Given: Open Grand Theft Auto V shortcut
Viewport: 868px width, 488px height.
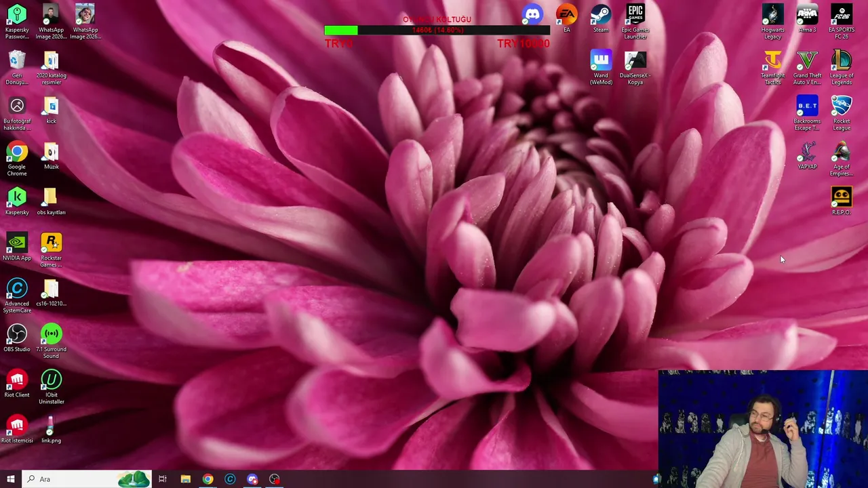Looking at the screenshot, I should [807, 67].
